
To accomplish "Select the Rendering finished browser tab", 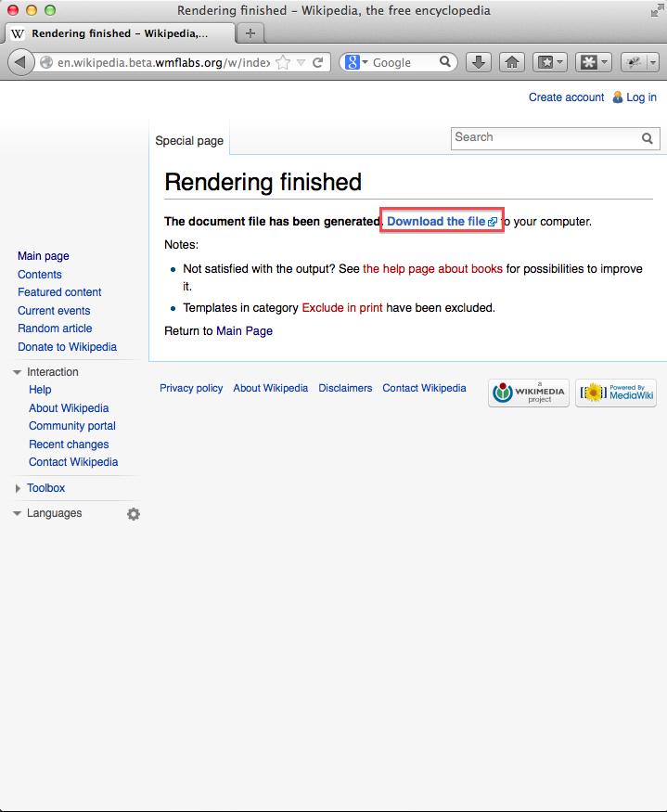I will point(121,33).
